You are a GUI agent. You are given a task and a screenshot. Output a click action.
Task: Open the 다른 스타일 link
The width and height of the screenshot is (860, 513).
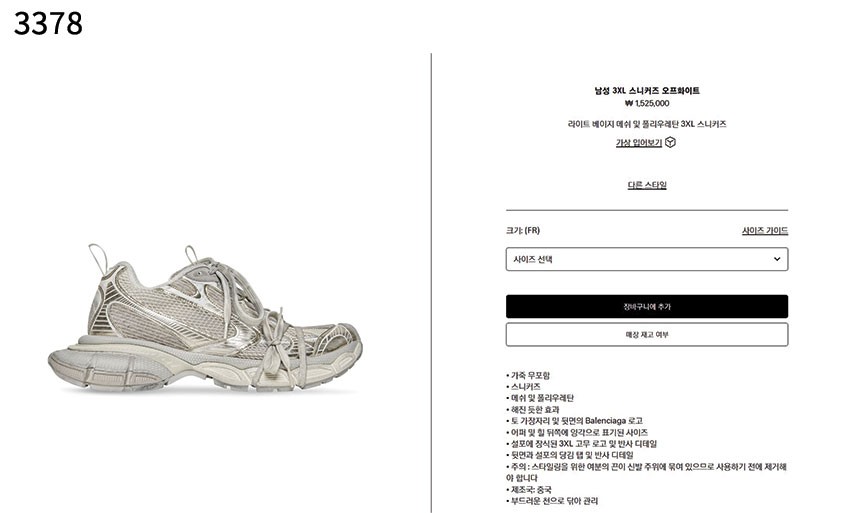point(647,185)
